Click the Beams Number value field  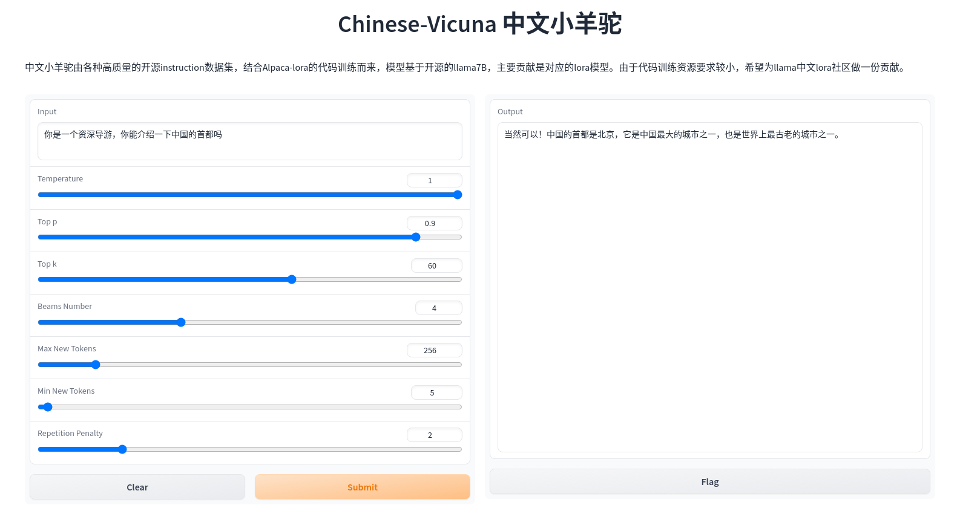[438, 307]
